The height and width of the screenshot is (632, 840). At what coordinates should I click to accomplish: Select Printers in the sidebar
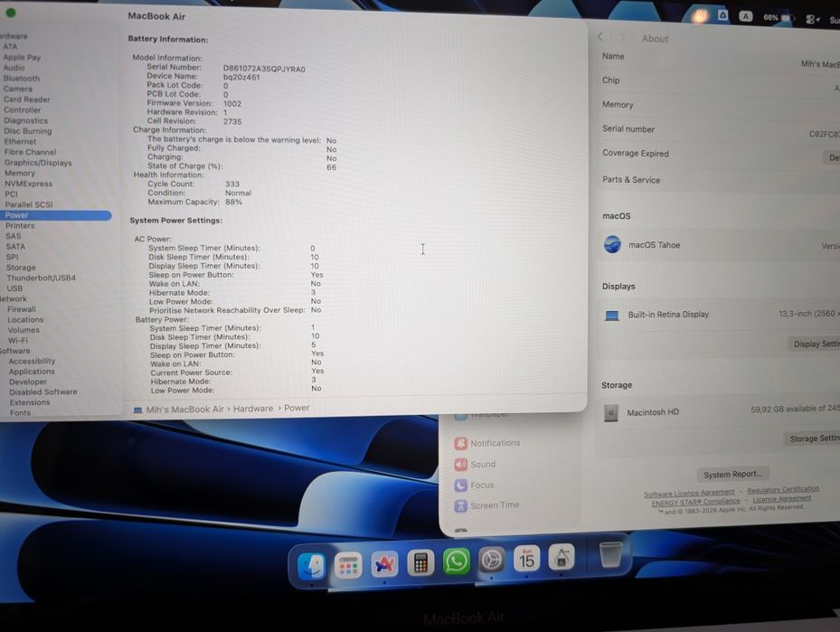(20, 225)
